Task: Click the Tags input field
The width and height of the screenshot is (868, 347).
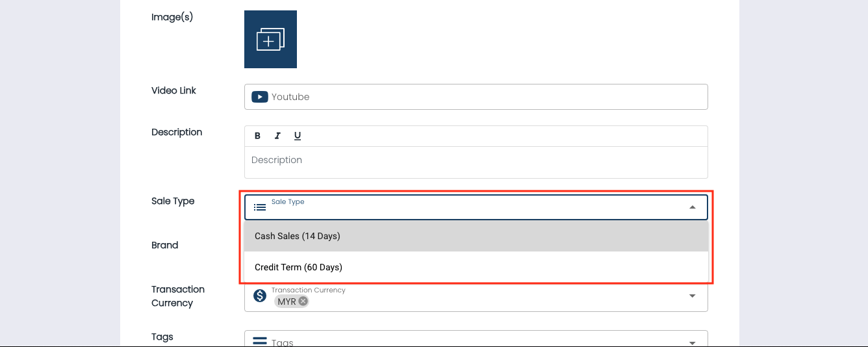Action: (476, 342)
